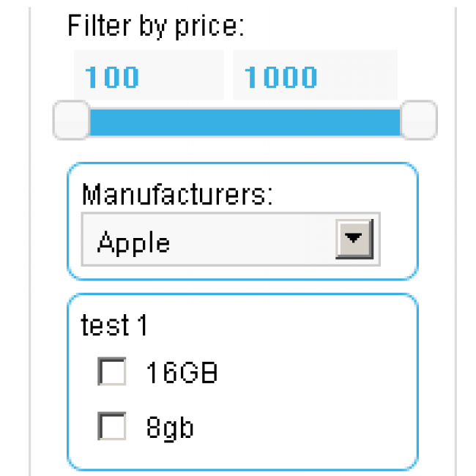Grab the right price slider handle
Viewport: 476px width, 476px height.
(419, 120)
